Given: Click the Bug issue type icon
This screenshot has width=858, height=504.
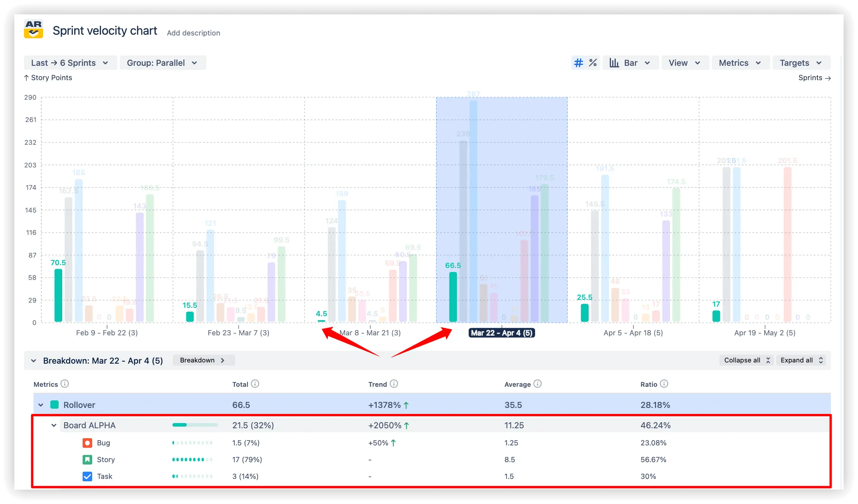Looking at the screenshot, I should 87,443.
